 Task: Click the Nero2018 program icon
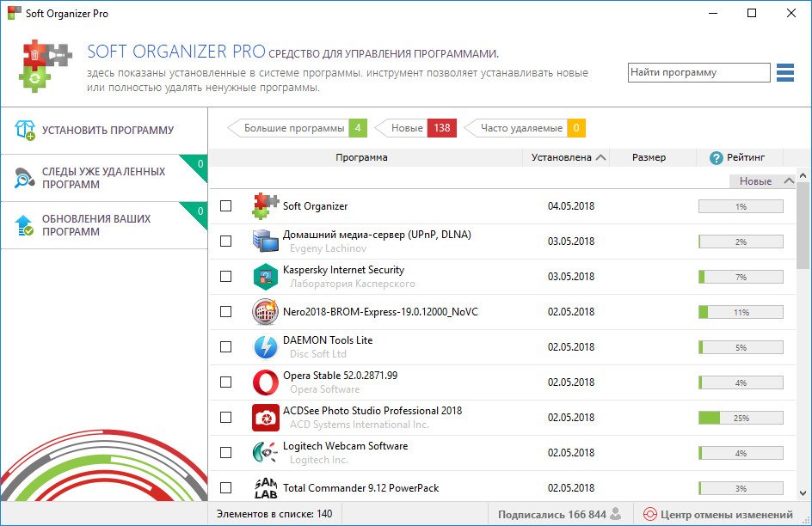click(265, 312)
